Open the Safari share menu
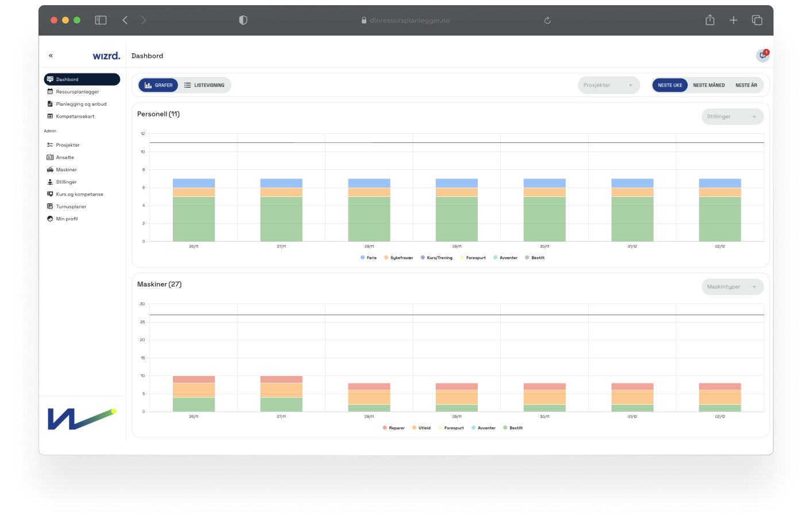The height and width of the screenshot is (527, 812). point(710,20)
